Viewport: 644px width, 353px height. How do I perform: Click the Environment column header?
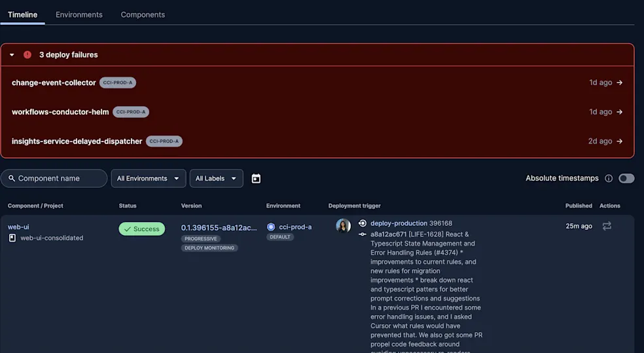[283, 206]
